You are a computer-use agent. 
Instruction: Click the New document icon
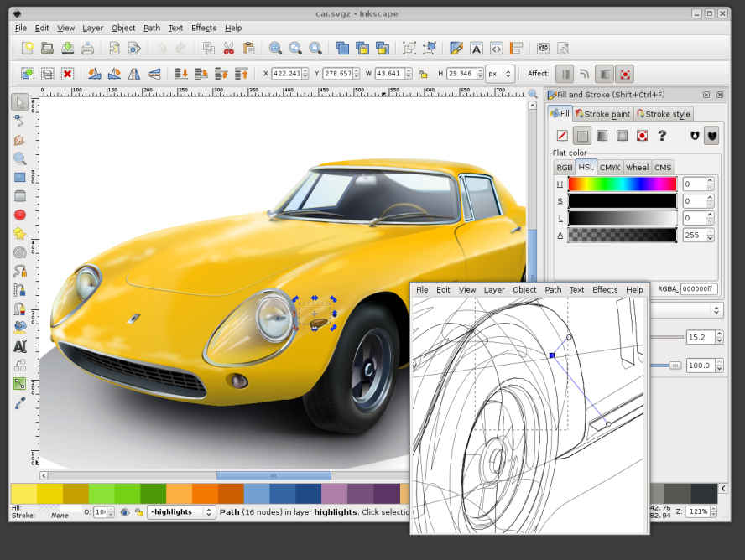27,48
